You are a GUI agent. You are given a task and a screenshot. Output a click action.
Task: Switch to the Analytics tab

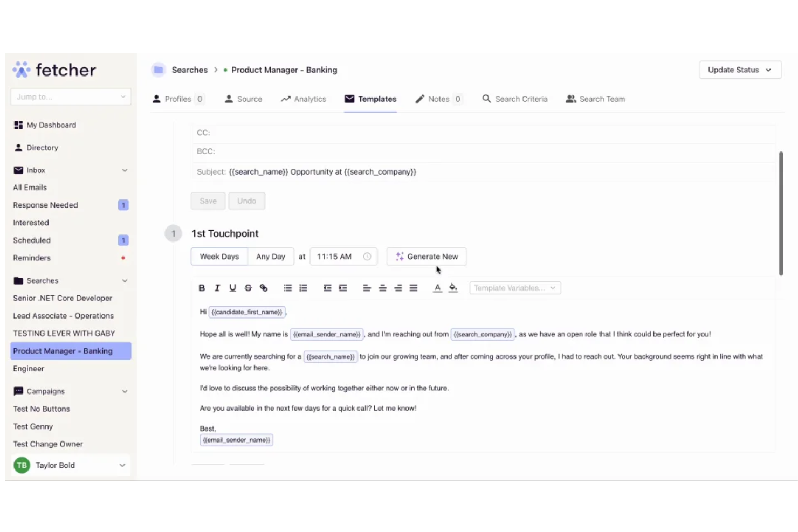310,99
